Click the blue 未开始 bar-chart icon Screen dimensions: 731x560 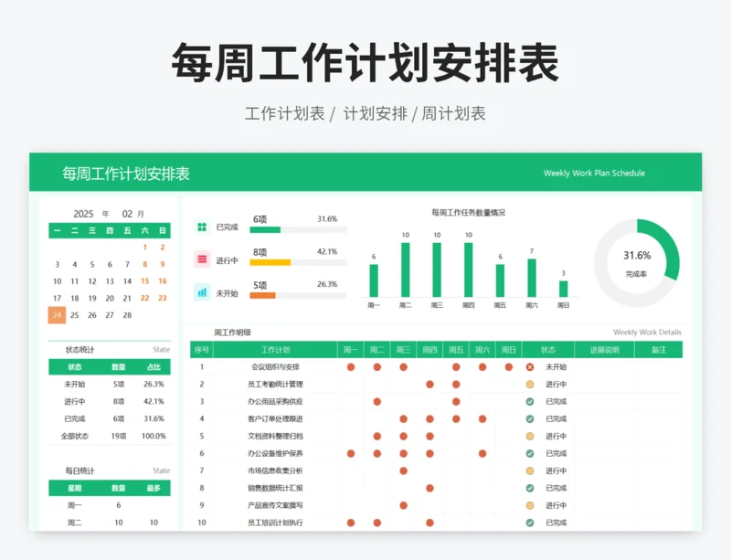point(201,292)
